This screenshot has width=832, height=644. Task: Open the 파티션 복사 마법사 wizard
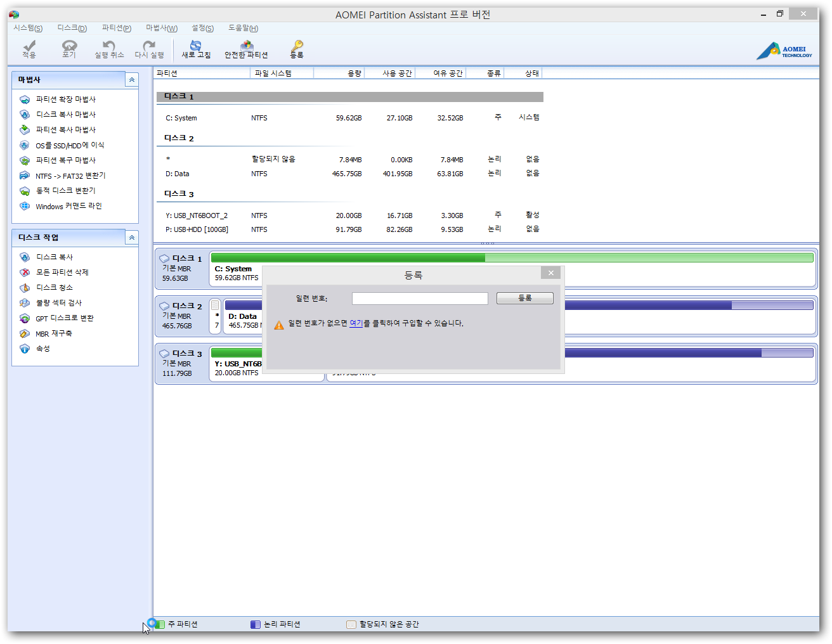pos(65,130)
